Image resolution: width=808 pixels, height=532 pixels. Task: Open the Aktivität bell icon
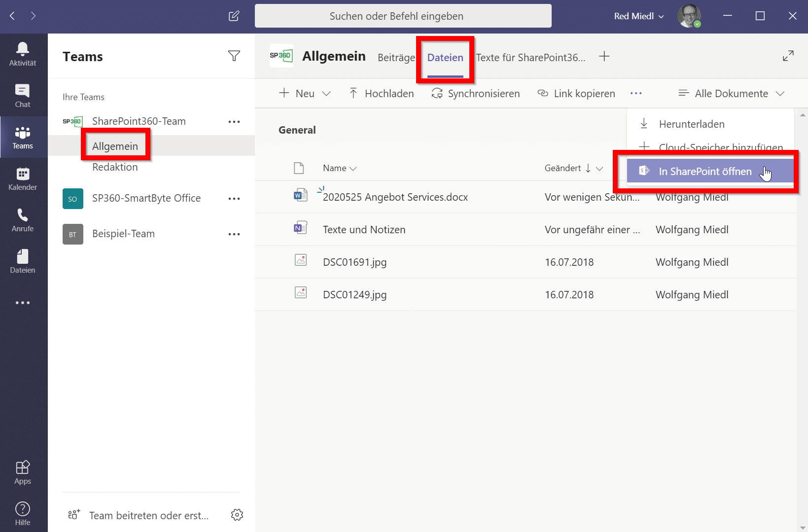23,54
